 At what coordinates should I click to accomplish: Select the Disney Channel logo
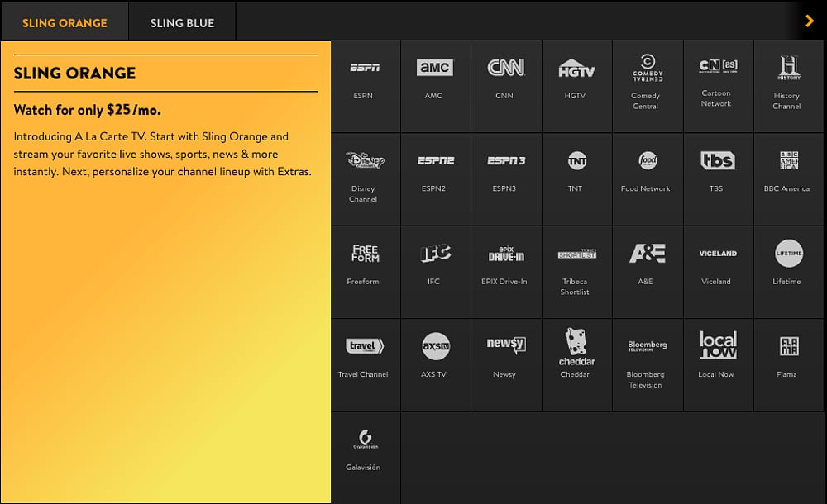click(x=365, y=159)
